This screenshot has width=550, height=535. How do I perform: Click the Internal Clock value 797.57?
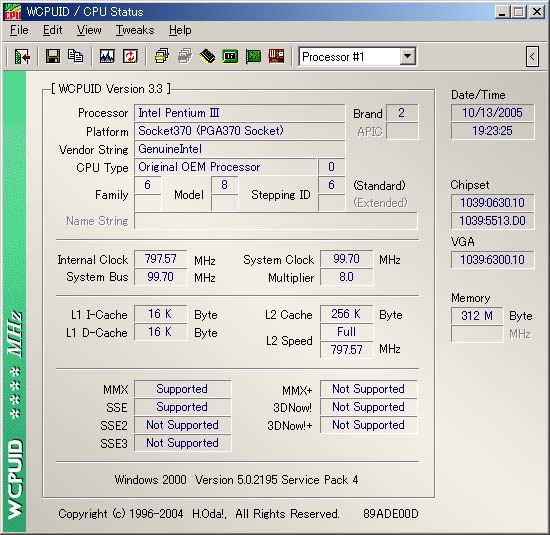[161, 259]
